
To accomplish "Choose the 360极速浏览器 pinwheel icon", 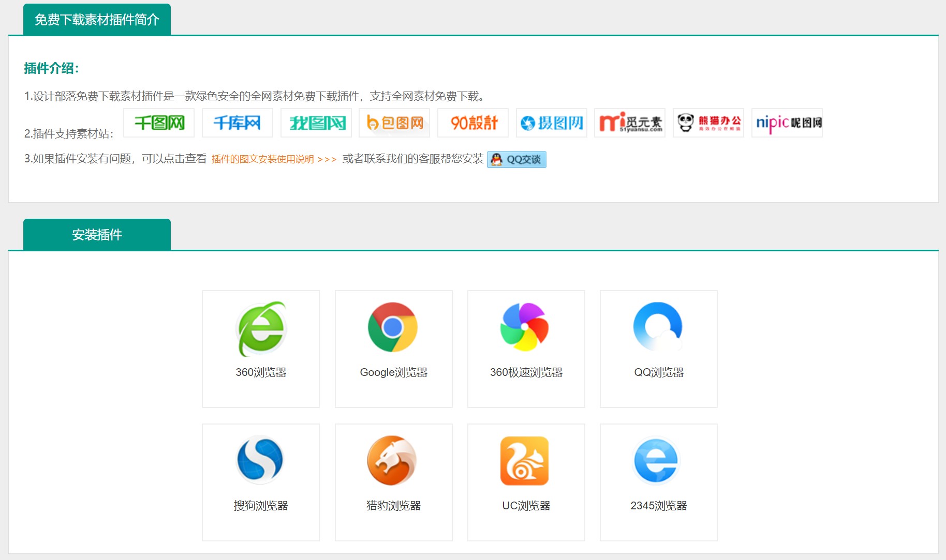I will (x=525, y=327).
